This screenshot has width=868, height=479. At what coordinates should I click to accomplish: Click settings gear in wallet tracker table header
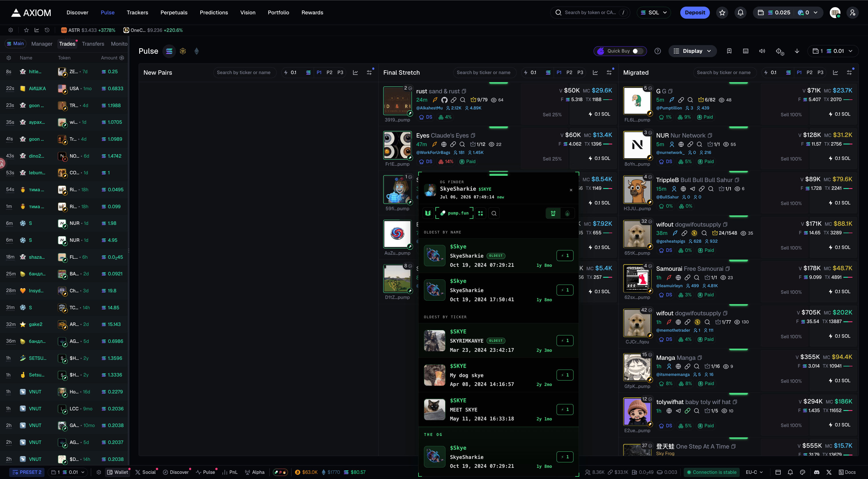[9, 58]
